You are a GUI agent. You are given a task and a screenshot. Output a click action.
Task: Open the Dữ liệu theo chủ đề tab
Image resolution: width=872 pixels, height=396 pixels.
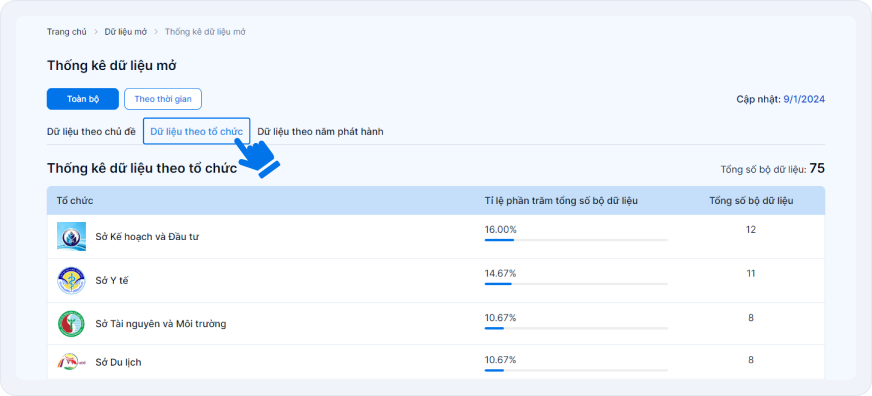click(91, 132)
